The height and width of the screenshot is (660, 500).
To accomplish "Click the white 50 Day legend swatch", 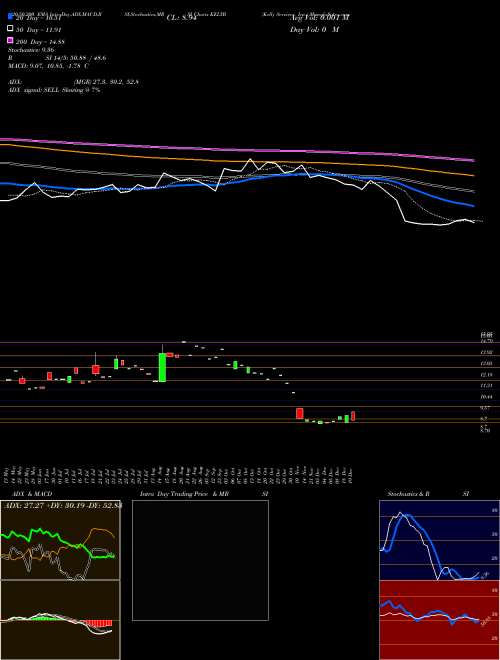I will [11, 29].
